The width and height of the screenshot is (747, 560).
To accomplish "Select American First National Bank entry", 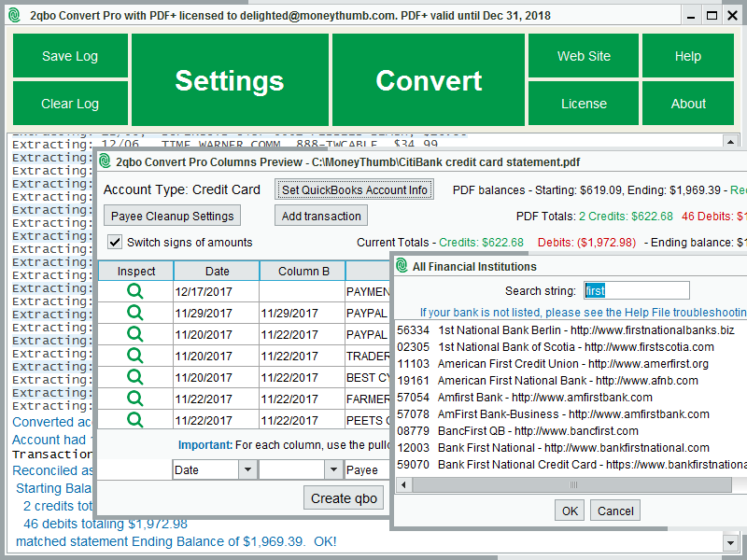I will 547,380.
